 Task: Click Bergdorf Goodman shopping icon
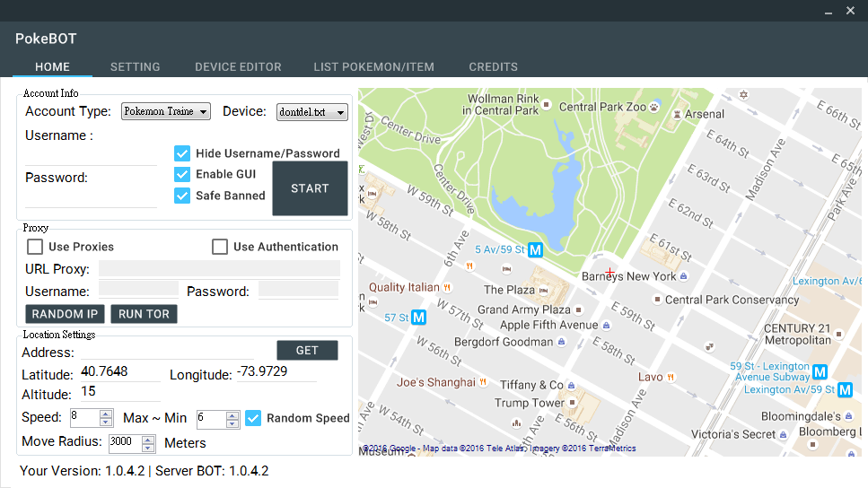point(561,342)
